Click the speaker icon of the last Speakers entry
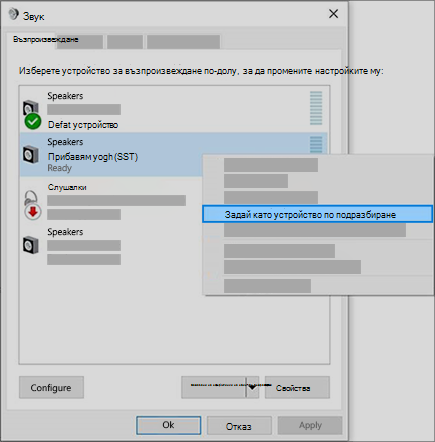This screenshot has width=435, height=442. pos(31,245)
